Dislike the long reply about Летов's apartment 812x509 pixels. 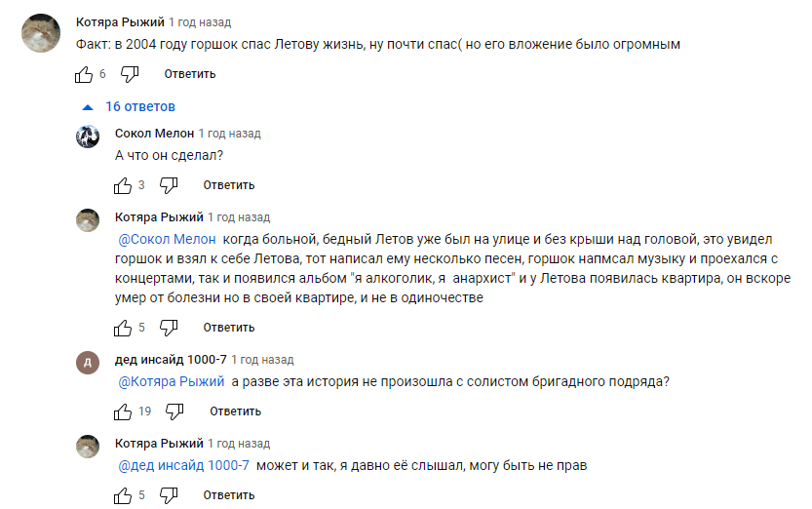pyautogui.click(x=169, y=328)
